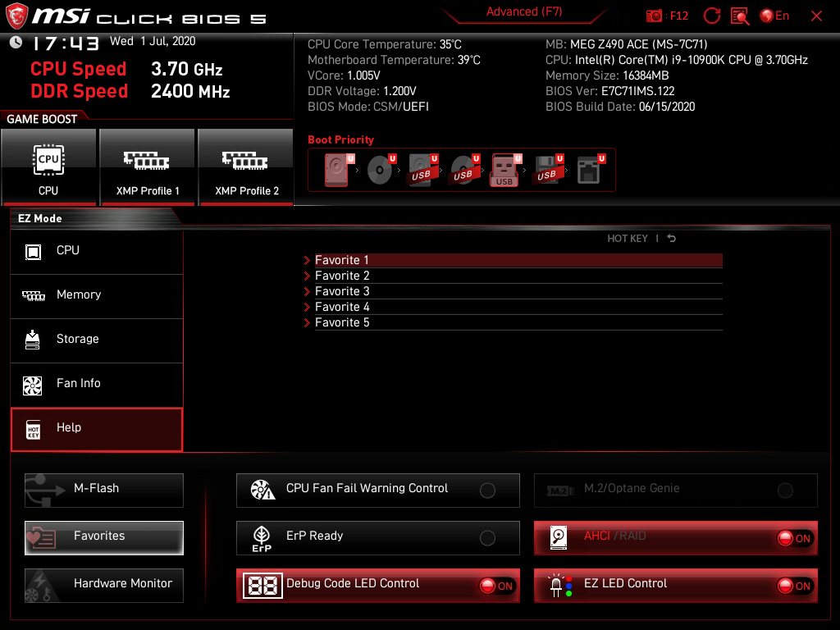The height and width of the screenshot is (630, 840).
Task: Click the system time 17:43
Action: pos(66,43)
